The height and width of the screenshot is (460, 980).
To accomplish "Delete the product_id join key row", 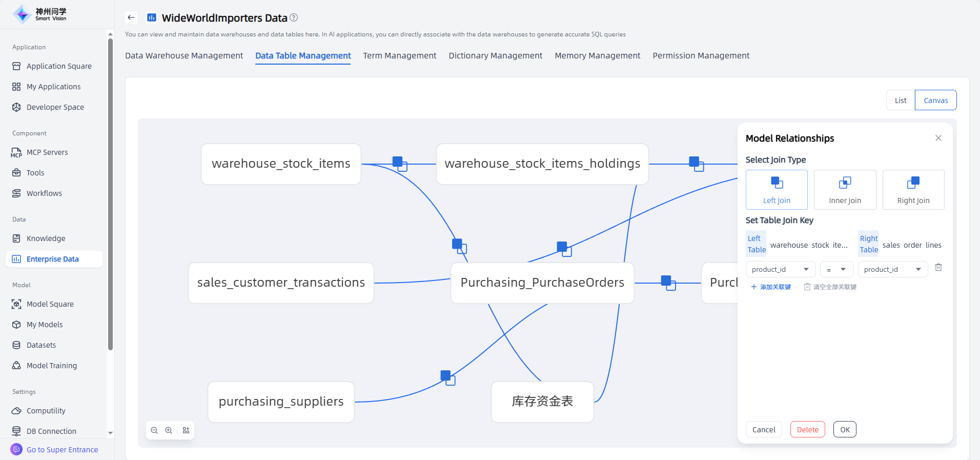I will [938, 268].
